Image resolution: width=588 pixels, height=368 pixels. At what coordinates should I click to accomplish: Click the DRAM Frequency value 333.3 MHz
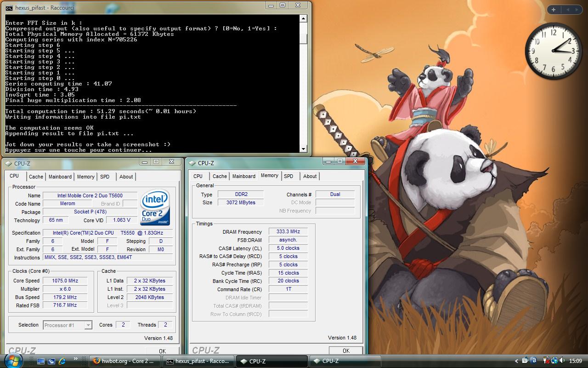point(288,232)
